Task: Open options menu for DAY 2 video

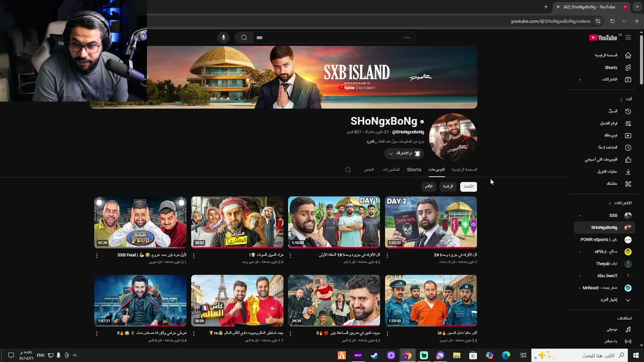Action: pyautogui.click(x=387, y=255)
